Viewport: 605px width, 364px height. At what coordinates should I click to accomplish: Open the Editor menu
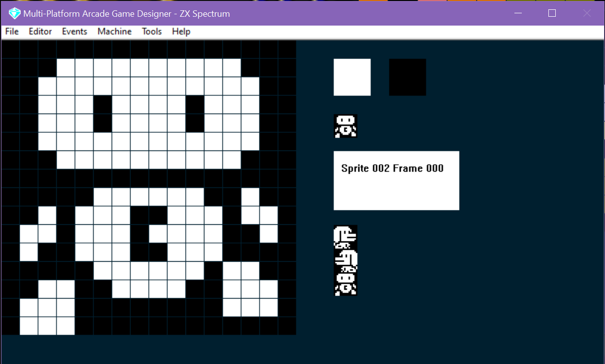coord(40,31)
